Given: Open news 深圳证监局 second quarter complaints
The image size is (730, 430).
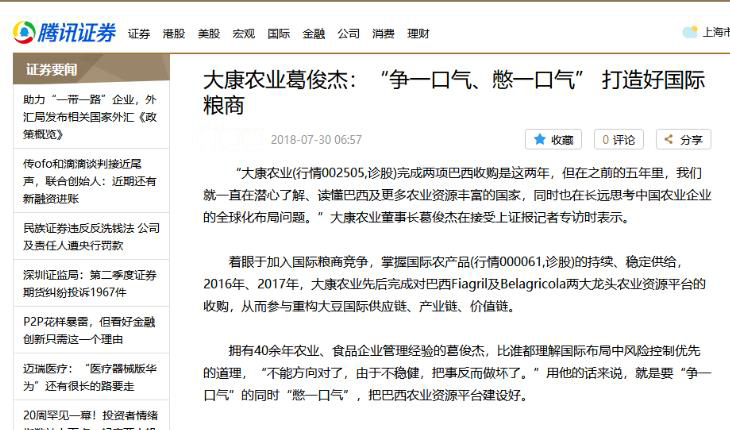Looking at the screenshot, I should [90, 283].
